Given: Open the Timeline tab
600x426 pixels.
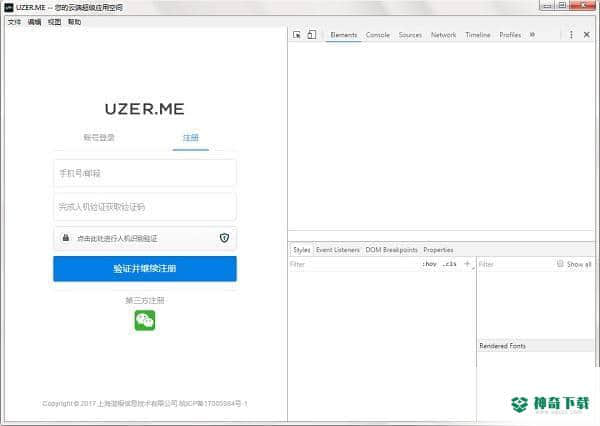Looking at the screenshot, I should click(478, 35).
